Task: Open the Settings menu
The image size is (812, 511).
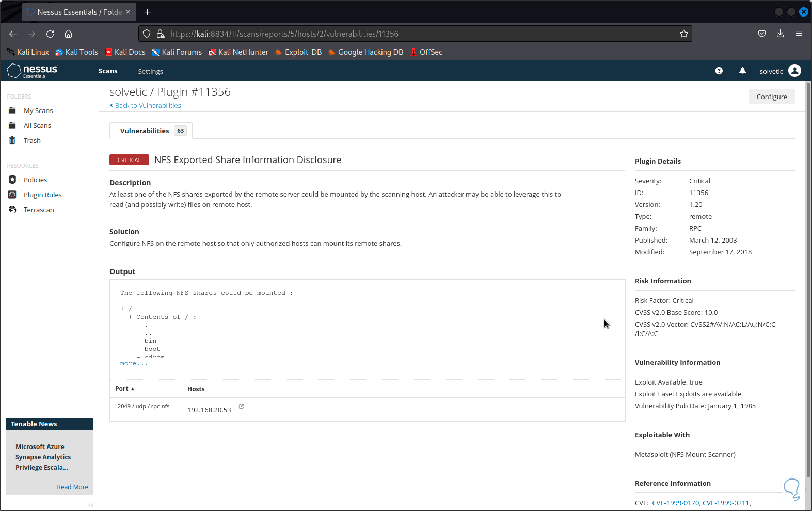Action: 150,71
